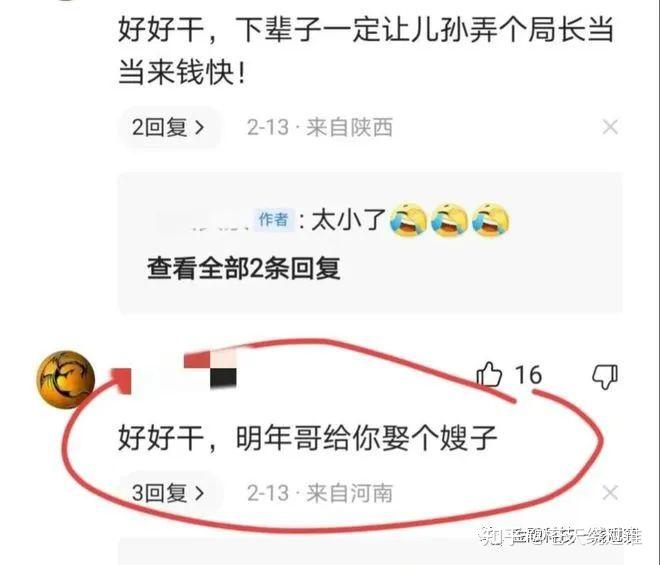Click the 2-13 · 来自河南 timestamp

(319, 493)
